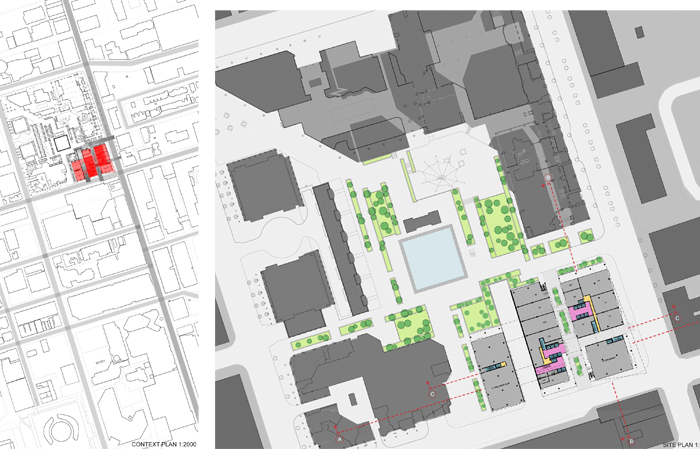Click section marker C at right edge

tap(678, 317)
